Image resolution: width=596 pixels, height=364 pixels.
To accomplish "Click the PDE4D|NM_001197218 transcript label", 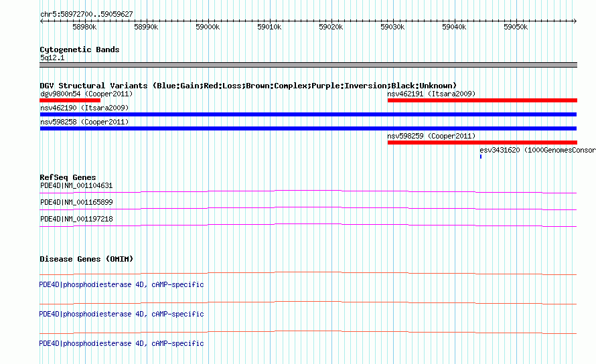I will click(76, 219).
